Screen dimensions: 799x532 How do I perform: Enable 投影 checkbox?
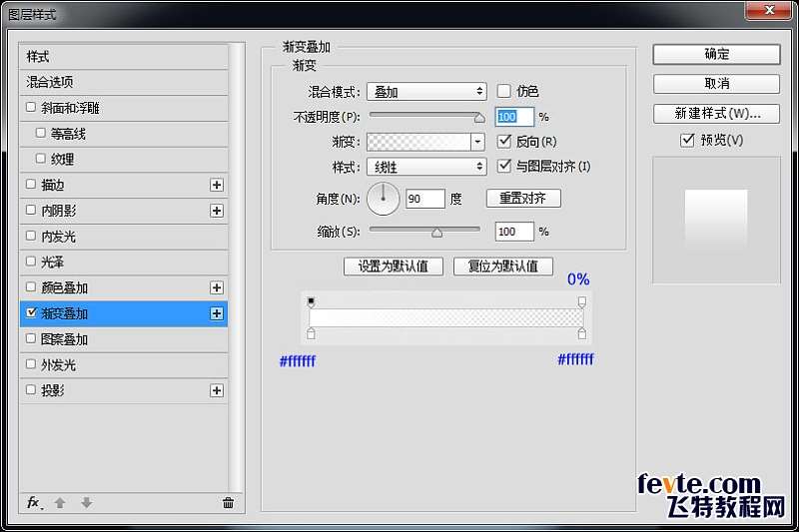coord(31,389)
